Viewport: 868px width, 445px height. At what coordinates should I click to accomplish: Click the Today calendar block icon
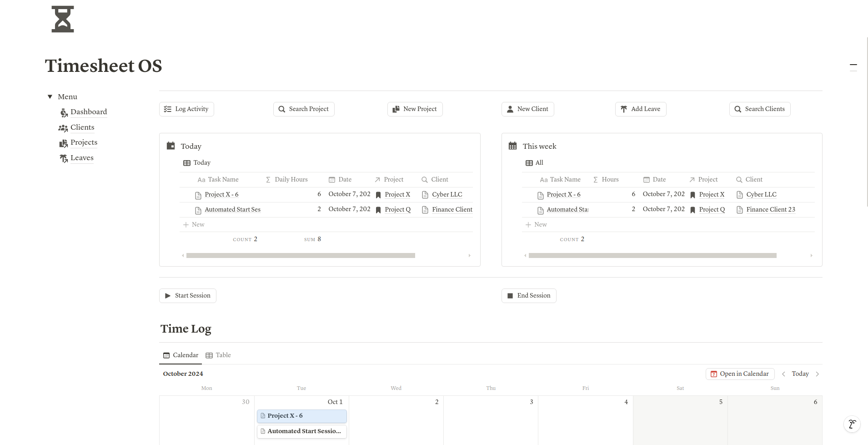[171, 146]
